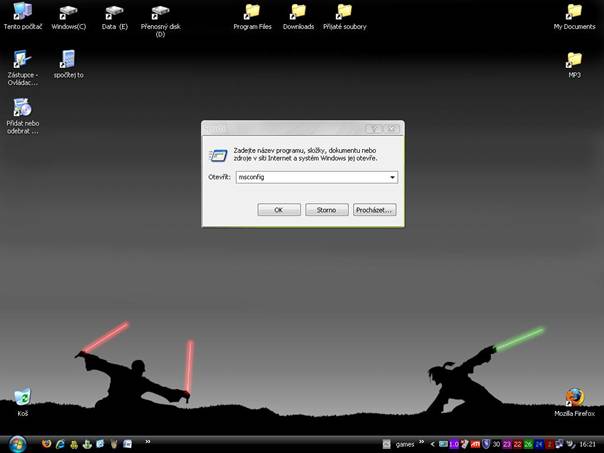This screenshot has height=453, width=604.
Task: Click the green 26 temperature tray icon
Action: [528, 444]
